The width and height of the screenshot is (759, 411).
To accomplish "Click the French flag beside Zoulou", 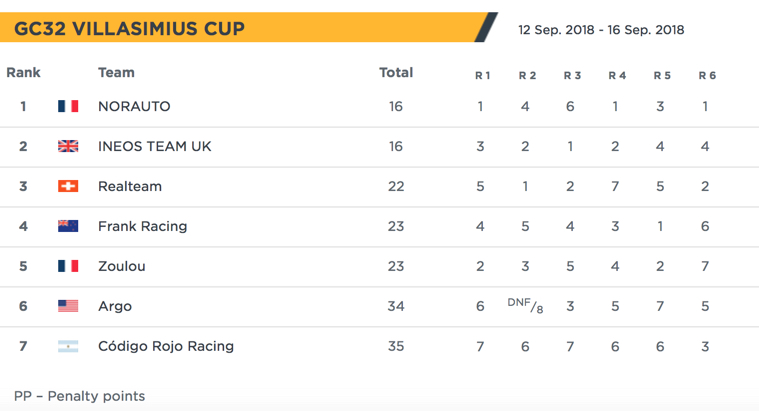I will click(x=68, y=266).
